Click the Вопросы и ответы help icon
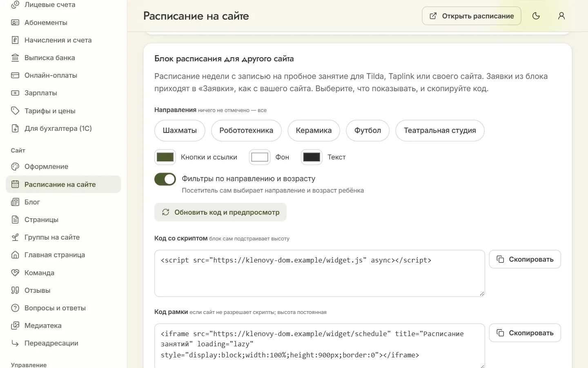Viewport: 588px width, 368px height. click(15, 308)
